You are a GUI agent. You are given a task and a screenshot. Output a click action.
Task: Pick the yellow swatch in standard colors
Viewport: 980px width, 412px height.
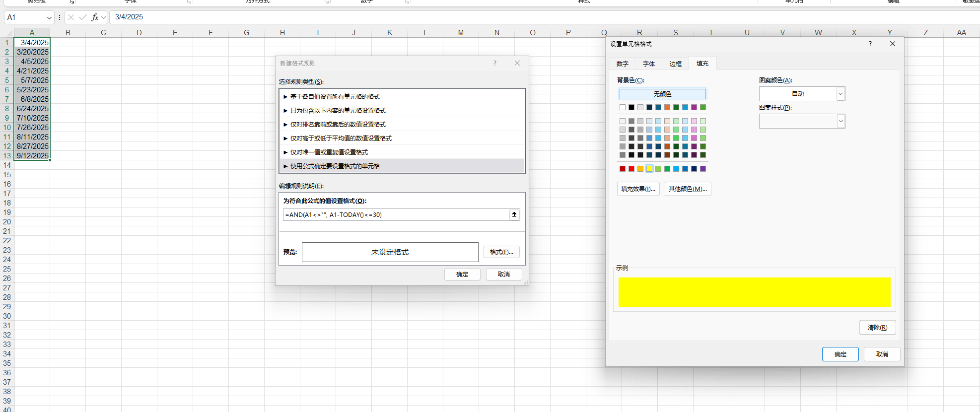(x=649, y=169)
